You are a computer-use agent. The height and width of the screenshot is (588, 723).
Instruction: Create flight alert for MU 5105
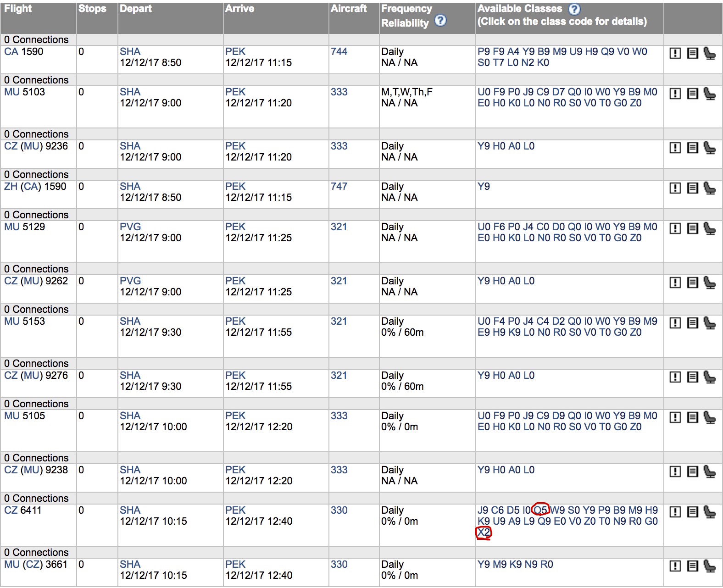click(x=675, y=417)
